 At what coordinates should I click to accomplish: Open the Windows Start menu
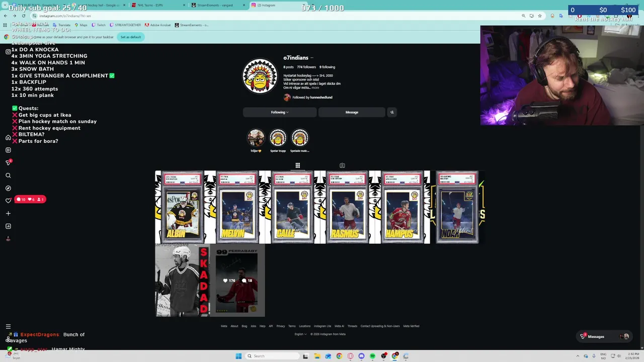[x=238, y=356]
